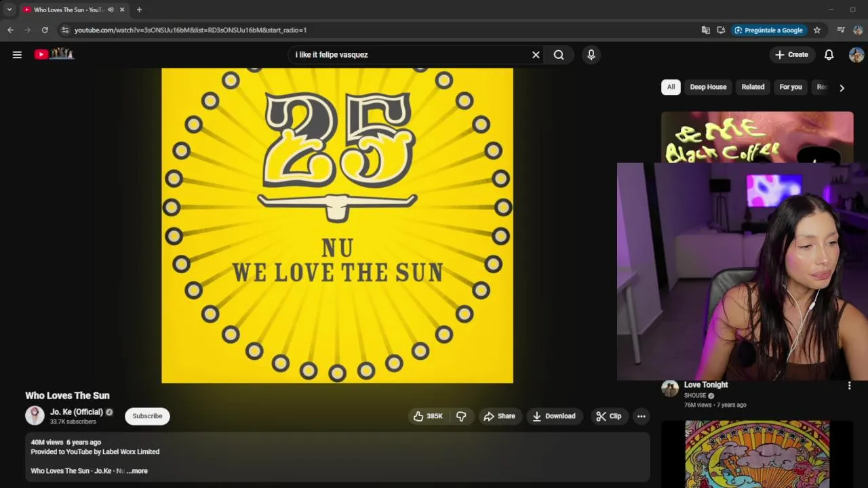868x488 pixels.
Task: Go back with the browser back arrow
Action: tap(10, 30)
